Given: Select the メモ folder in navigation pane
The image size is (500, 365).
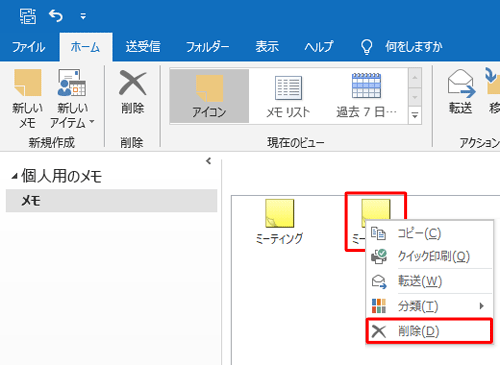Looking at the screenshot, I should click(111, 201).
